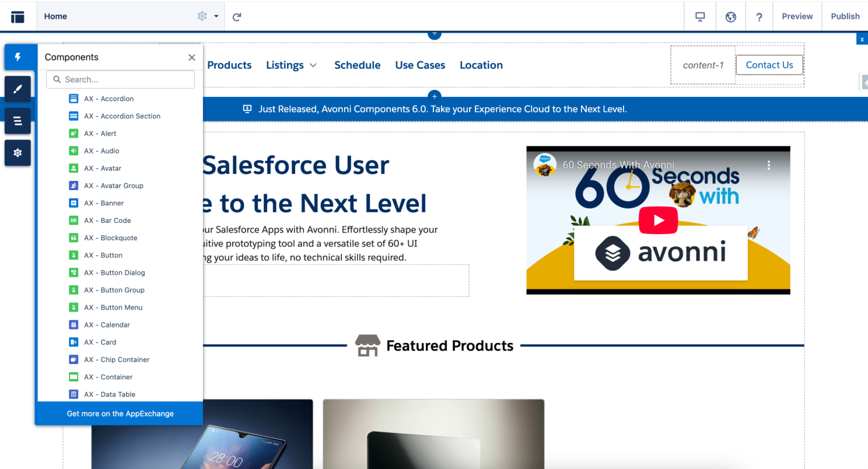Click the components Search field
The height and width of the screenshot is (469, 868).
click(120, 79)
